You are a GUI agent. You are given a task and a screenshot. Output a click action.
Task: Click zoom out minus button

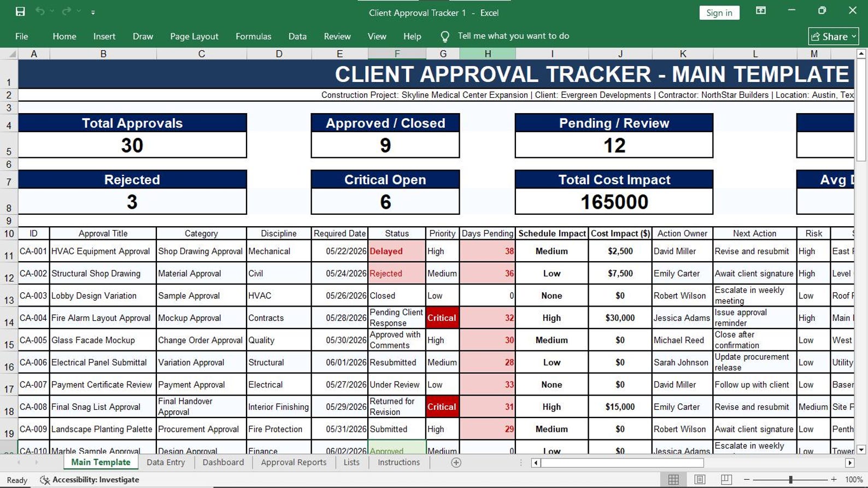click(747, 480)
